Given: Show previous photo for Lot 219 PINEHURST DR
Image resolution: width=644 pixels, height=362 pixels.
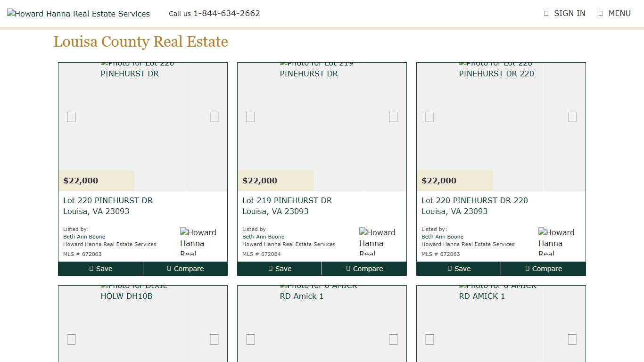Looking at the screenshot, I should point(250,117).
